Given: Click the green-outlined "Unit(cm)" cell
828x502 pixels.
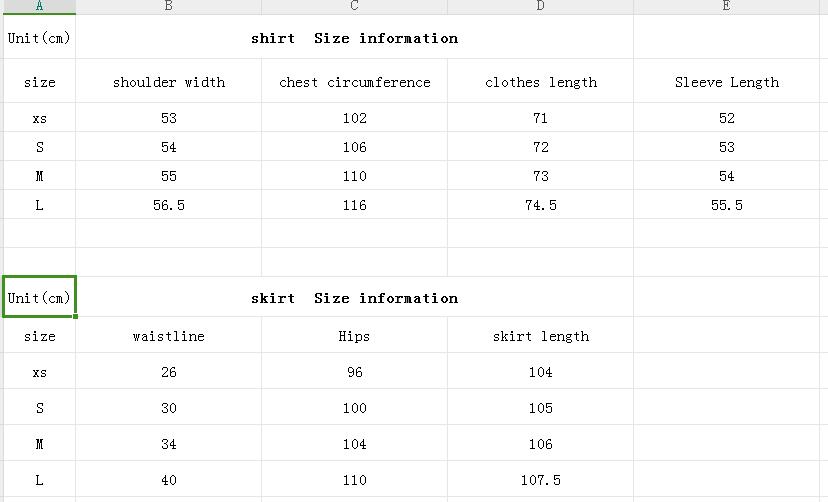Looking at the screenshot, I should [39, 298].
